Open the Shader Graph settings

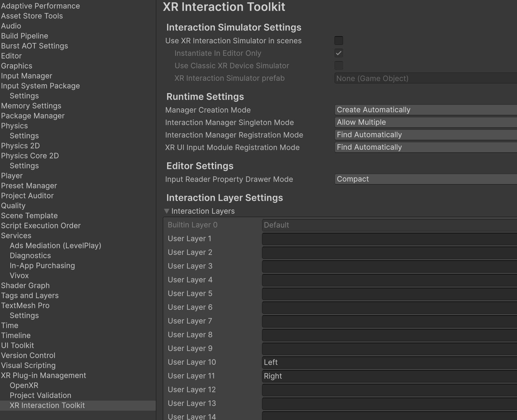pos(25,286)
